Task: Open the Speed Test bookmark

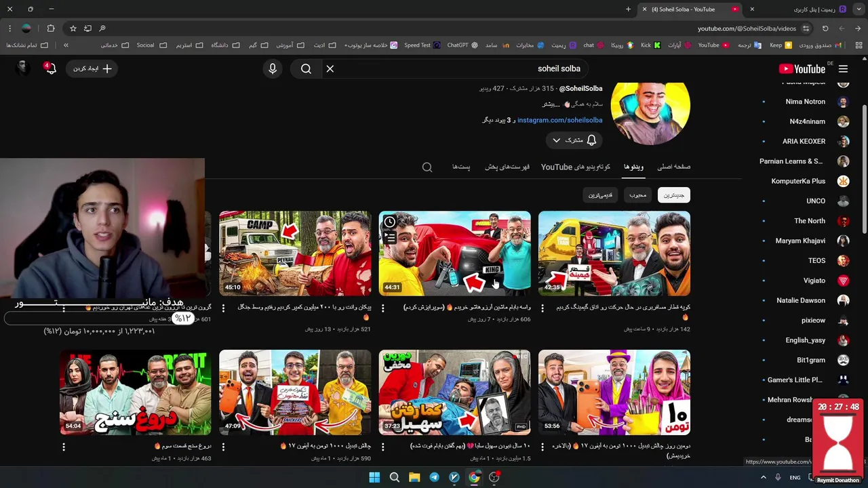Action: point(422,45)
